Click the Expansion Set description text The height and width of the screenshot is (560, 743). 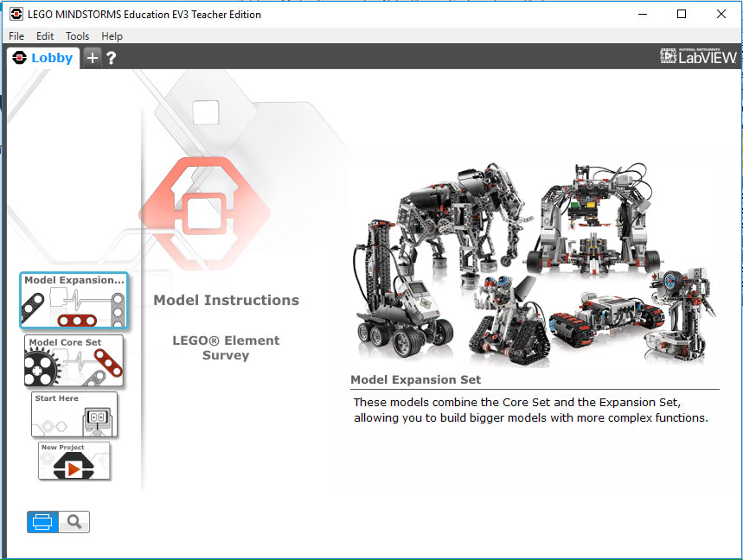(x=531, y=410)
